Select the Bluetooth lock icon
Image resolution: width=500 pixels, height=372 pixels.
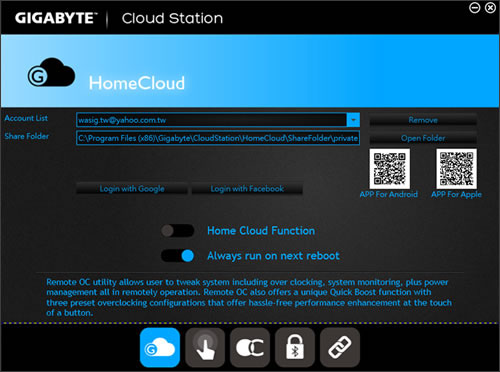295,347
